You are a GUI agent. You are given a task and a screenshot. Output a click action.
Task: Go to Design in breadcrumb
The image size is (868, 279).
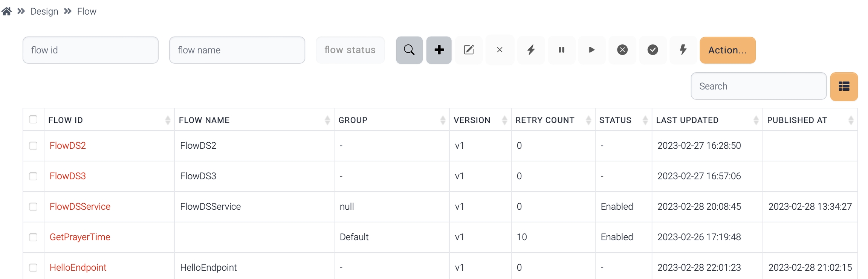coord(44,11)
